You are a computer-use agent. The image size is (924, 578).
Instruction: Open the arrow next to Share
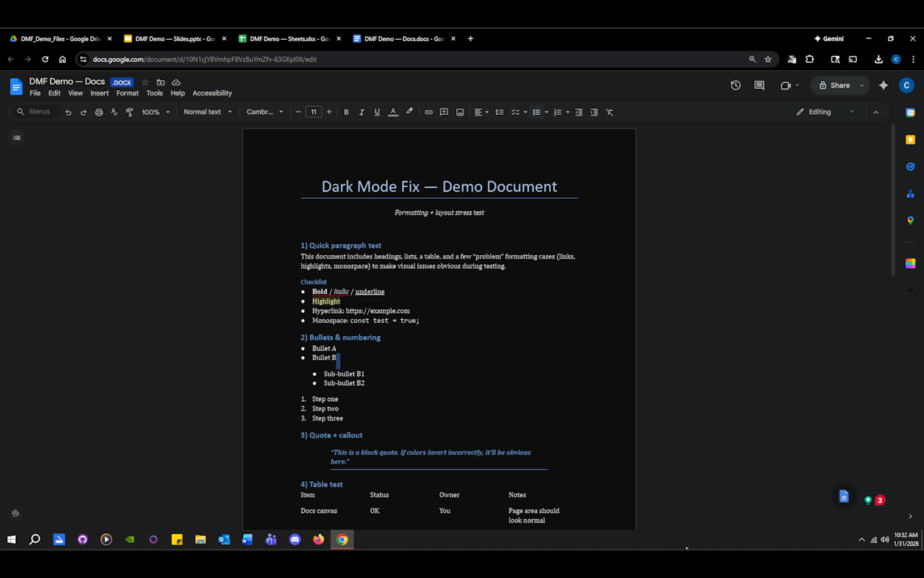pyautogui.click(x=861, y=85)
